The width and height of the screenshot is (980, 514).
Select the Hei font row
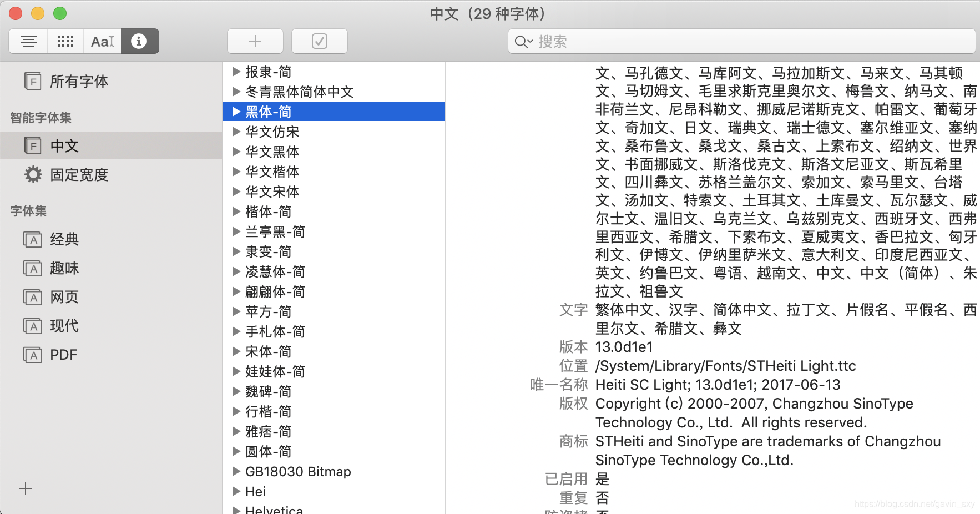[x=334, y=491]
